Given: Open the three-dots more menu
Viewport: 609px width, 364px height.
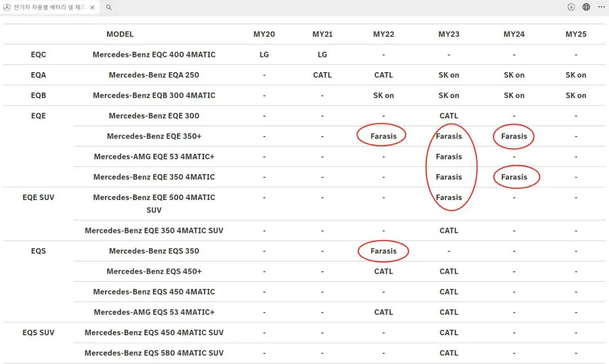Looking at the screenshot, I should click(x=601, y=7).
